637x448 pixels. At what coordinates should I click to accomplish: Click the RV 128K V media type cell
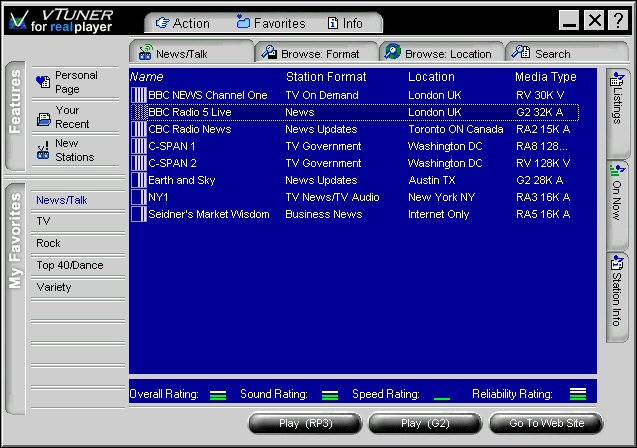pyautogui.click(x=543, y=163)
